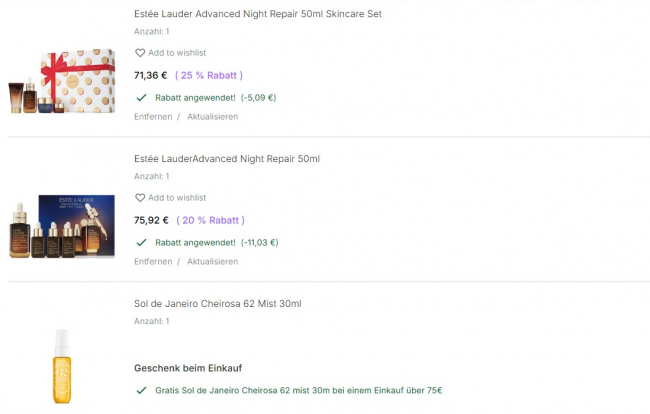The image size is (650, 414).
Task: Click Entfernen under the 75,92 € item
Action: (153, 262)
